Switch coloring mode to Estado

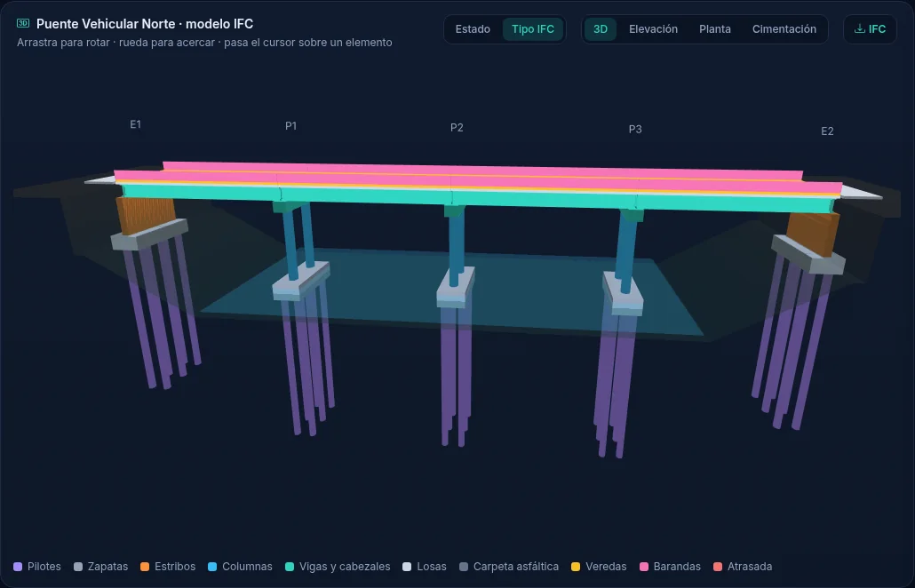point(473,29)
